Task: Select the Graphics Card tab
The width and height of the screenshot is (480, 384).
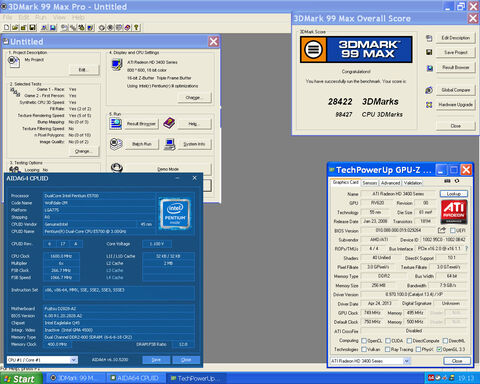Action: 345,182
